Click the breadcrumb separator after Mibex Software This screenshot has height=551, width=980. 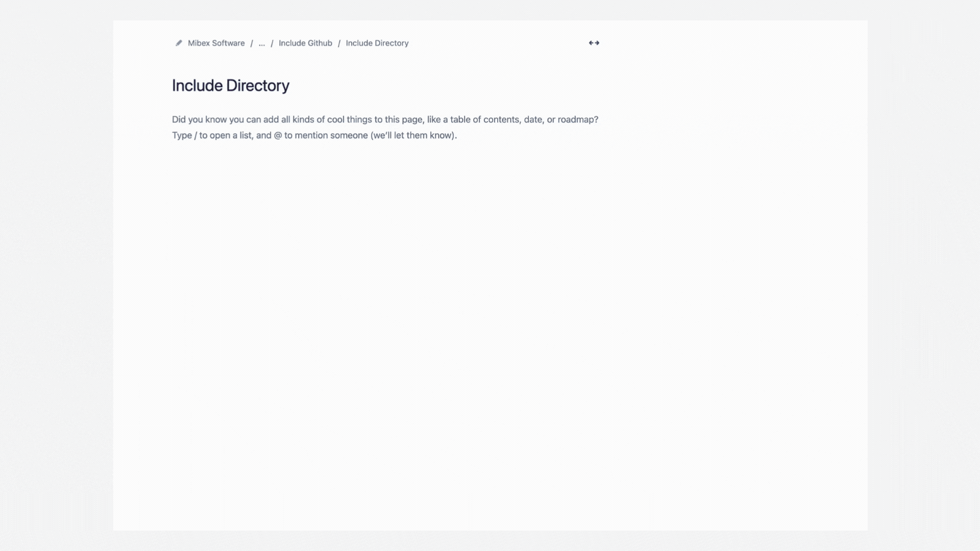252,43
